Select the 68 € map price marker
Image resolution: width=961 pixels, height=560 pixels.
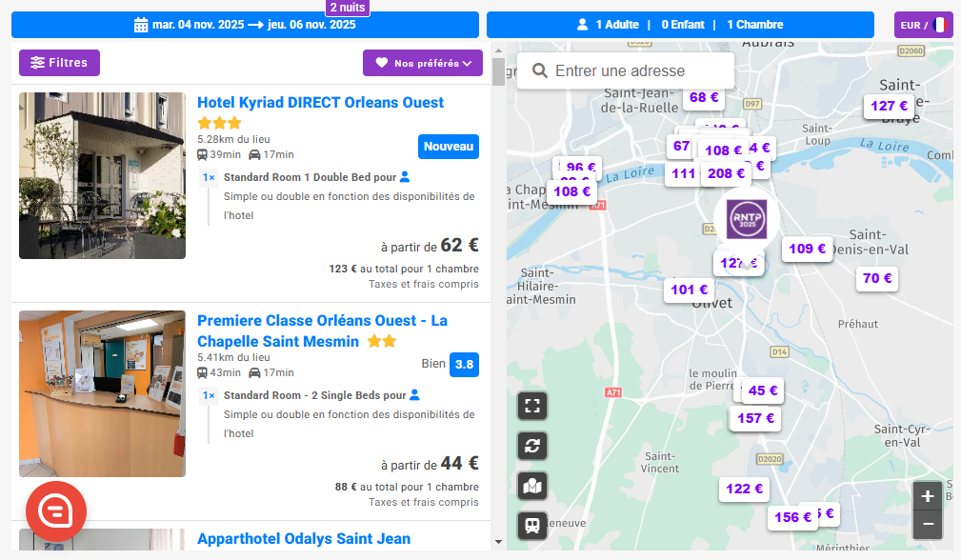pos(704,97)
